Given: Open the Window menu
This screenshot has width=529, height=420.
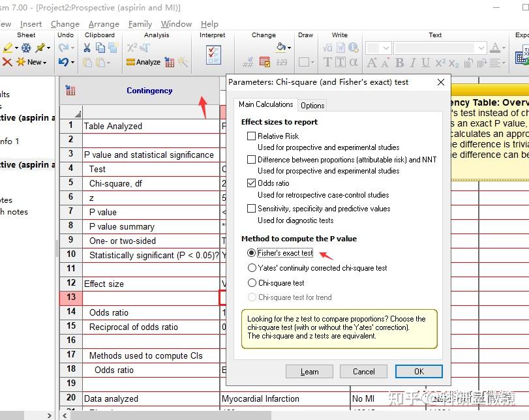Looking at the screenshot, I should [x=177, y=24].
